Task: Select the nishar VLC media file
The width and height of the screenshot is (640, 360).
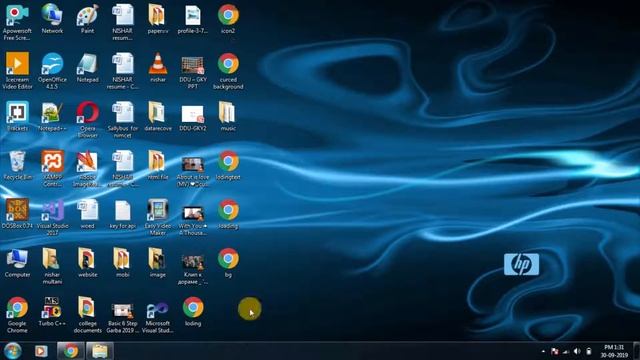Action: pos(158,68)
